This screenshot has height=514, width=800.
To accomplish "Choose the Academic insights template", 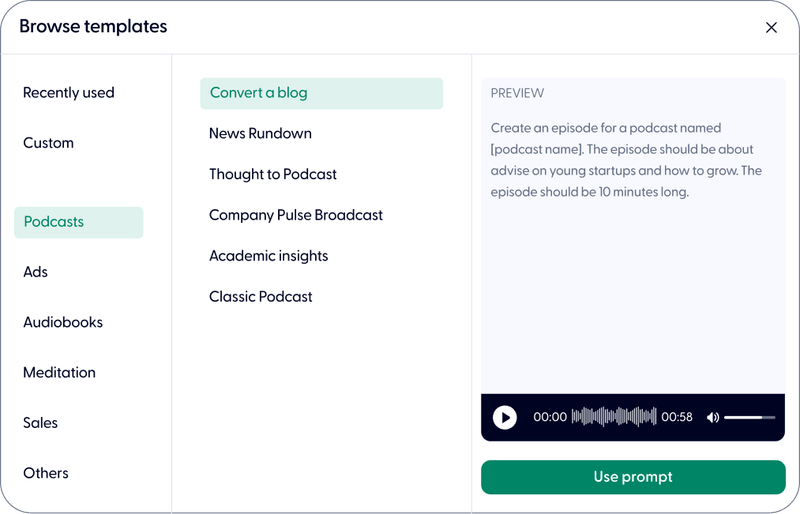I will pos(269,256).
